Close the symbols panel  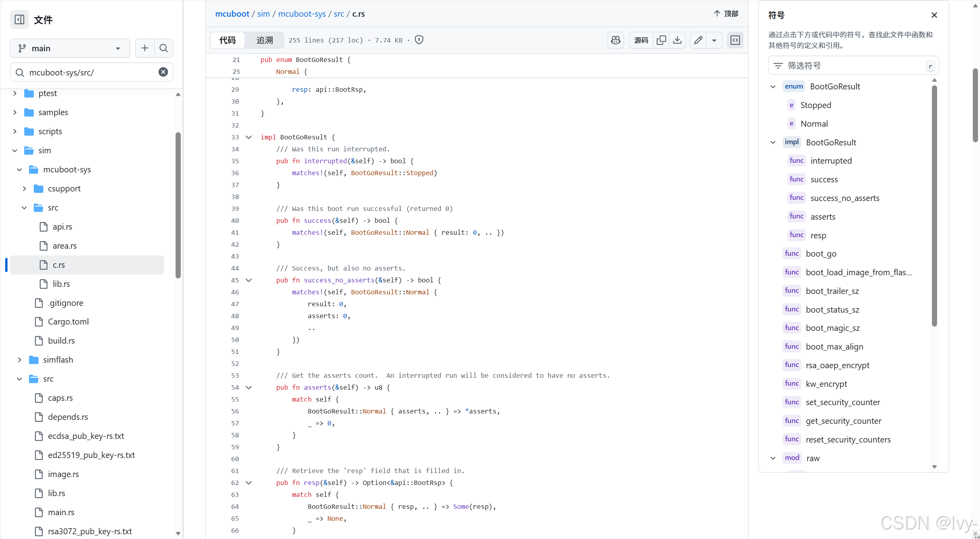point(934,15)
